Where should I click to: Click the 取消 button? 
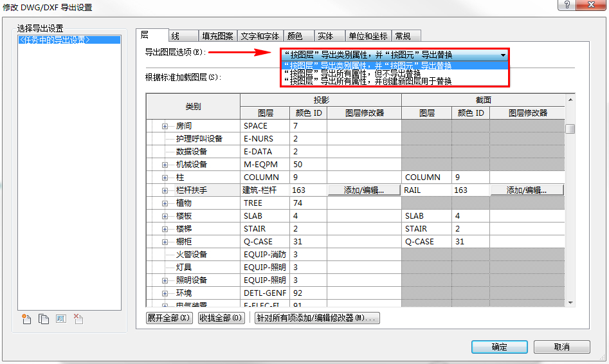click(x=561, y=347)
